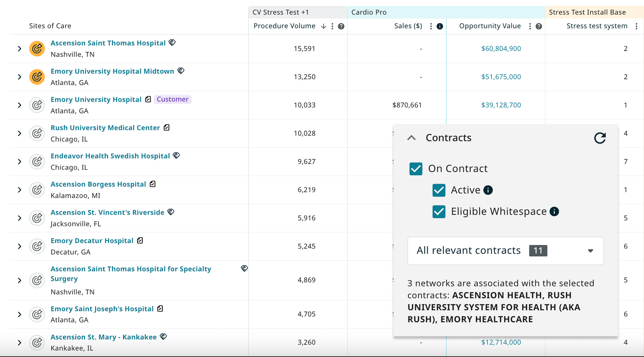This screenshot has height=357, width=644.
Task: Open Stress test system column options menu
Action: [637, 26]
